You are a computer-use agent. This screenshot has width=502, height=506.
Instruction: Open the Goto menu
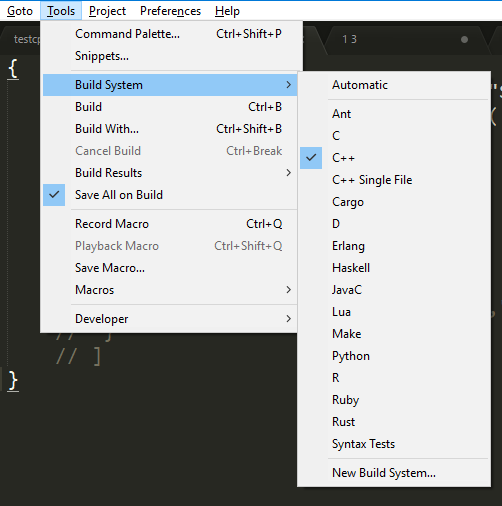pos(20,11)
